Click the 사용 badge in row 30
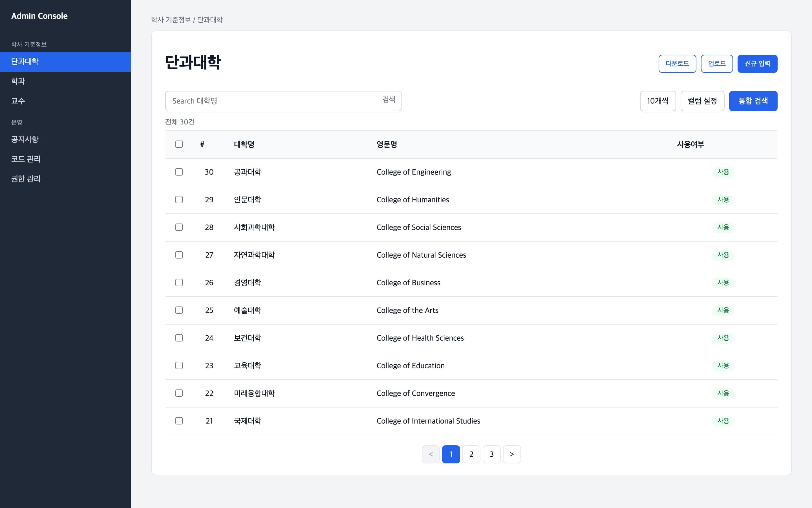This screenshot has width=812, height=508. click(723, 172)
